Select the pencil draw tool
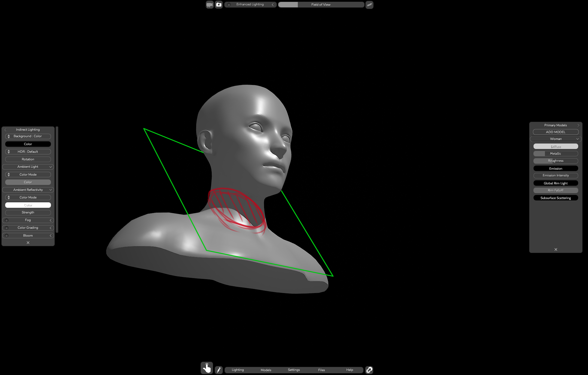The height and width of the screenshot is (375, 588). (219, 370)
